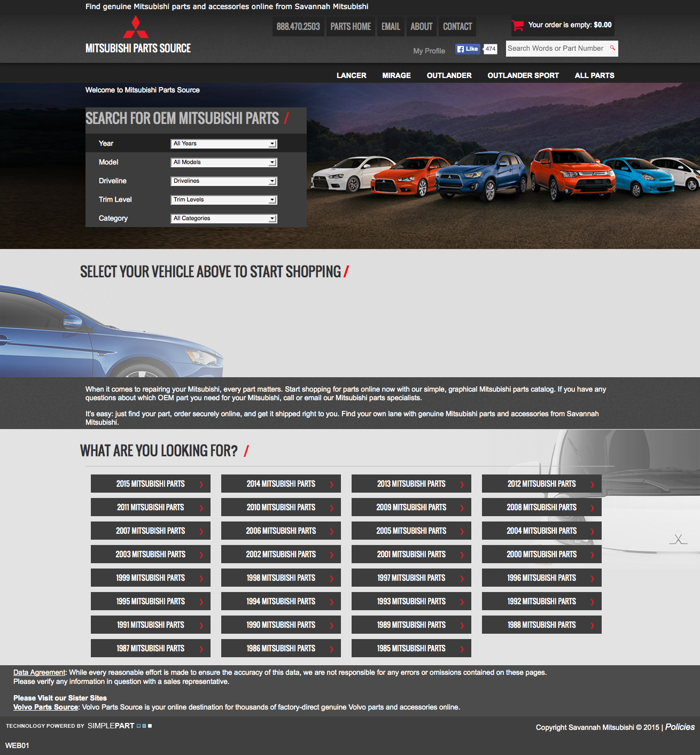Go to the Parts Home tab
The height and width of the screenshot is (755, 700).
(350, 27)
